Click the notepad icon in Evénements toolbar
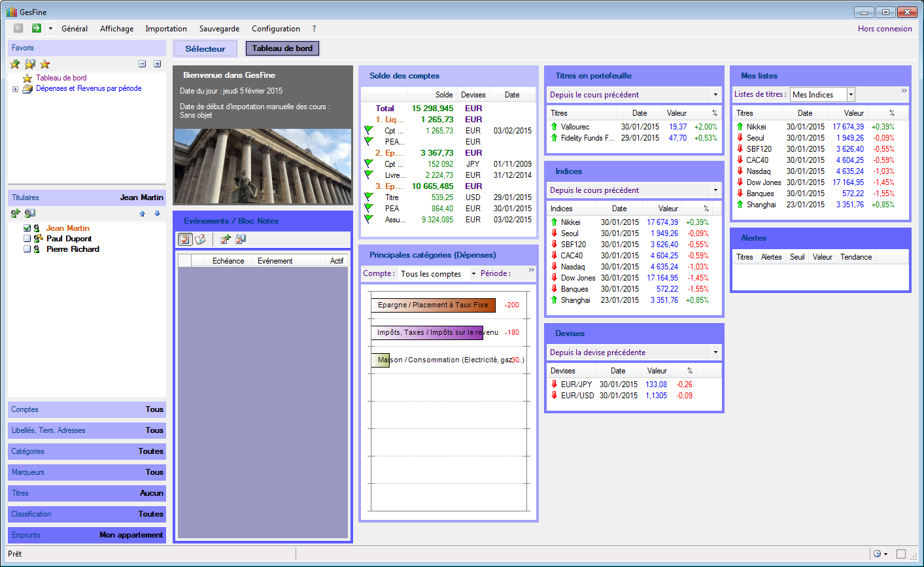The image size is (924, 567). click(x=200, y=240)
